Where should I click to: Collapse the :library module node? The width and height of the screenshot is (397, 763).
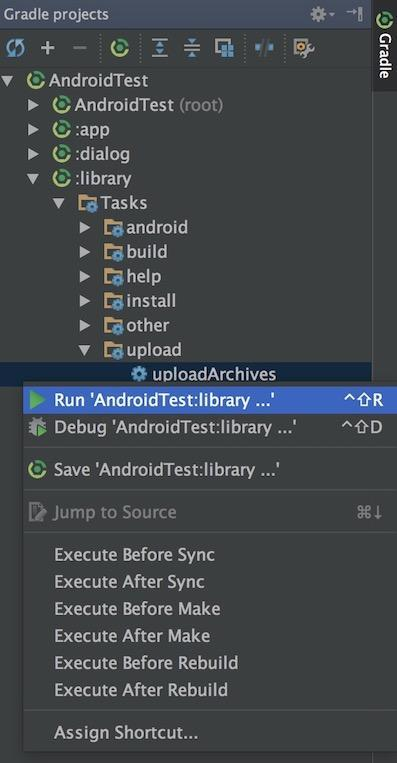(33, 179)
